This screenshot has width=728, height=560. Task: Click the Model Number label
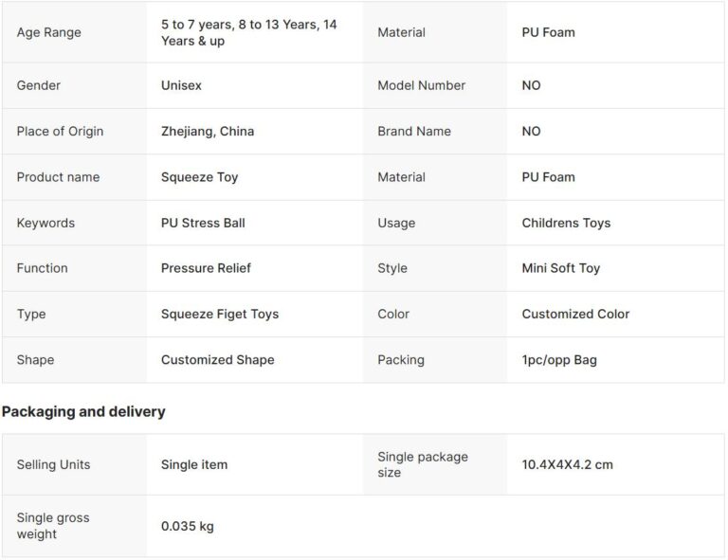click(x=422, y=85)
